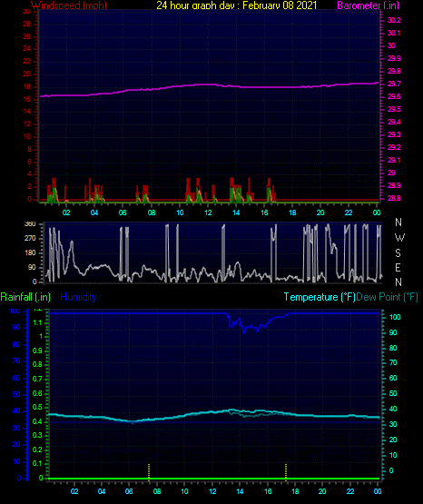Click the 29.7 barometer scale value
This screenshot has height=504, width=423.
(394, 84)
